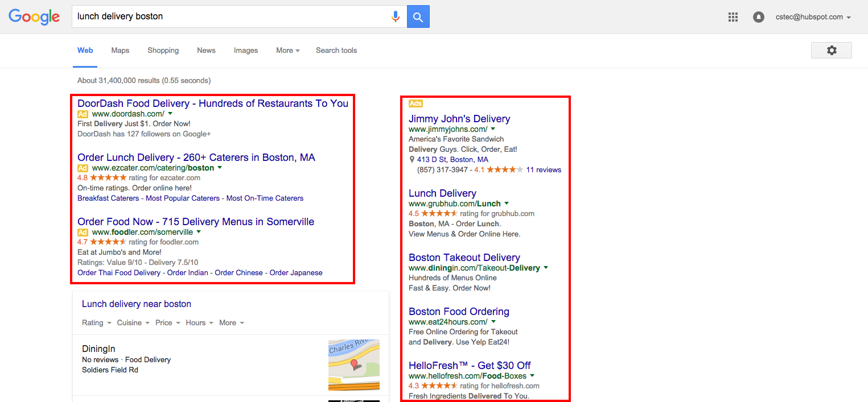The width and height of the screenshot is (868, 402).
Task: Expand the More dropdown in the navigation bar
Action: tap(286, 50)
